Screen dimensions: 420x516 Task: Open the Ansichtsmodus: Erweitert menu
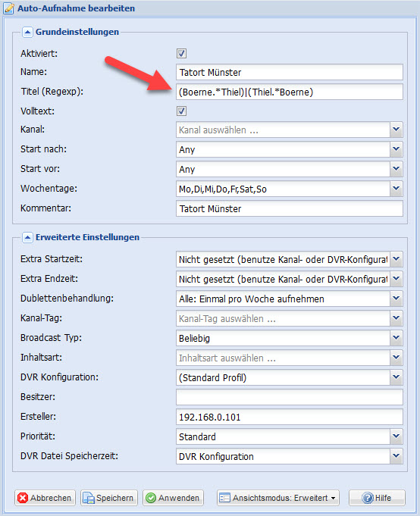pyautogui.click(x=278, y=498)
